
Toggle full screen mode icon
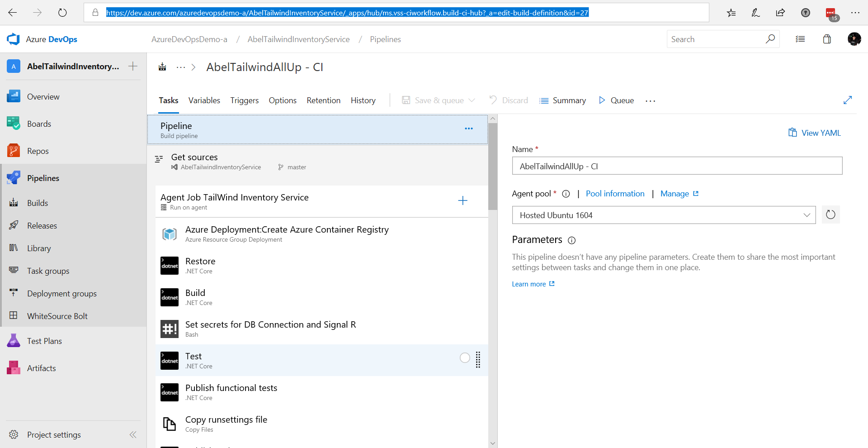tap(848, 100)
